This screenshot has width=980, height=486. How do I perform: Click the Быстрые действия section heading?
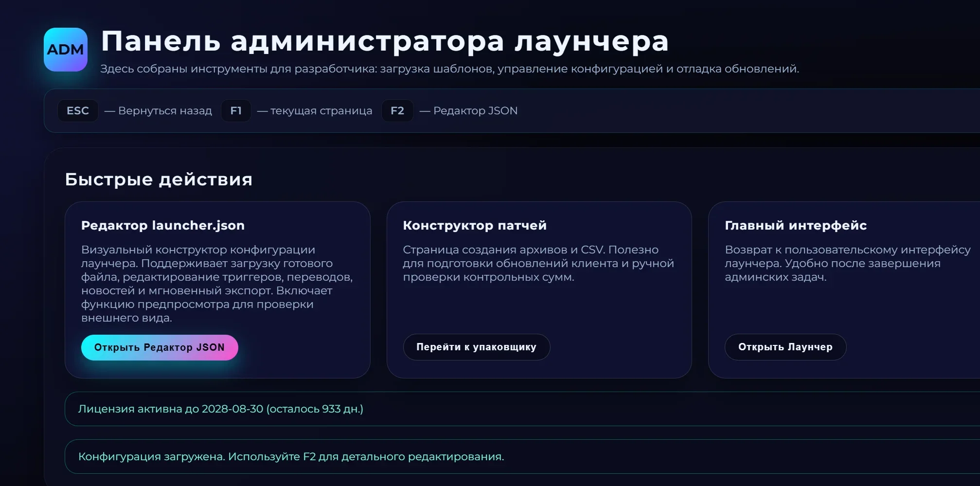tap(159, 180)
